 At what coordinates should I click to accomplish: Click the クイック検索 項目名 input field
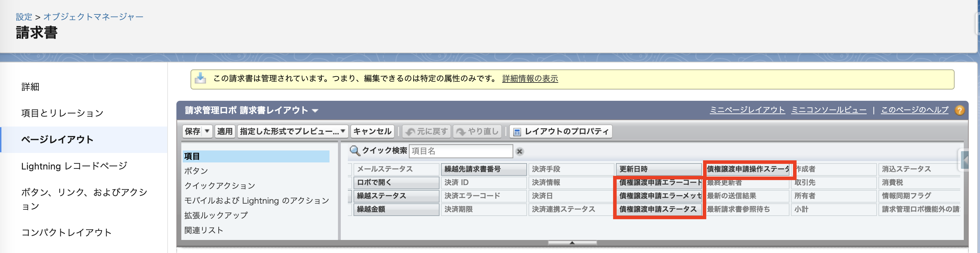461,151
